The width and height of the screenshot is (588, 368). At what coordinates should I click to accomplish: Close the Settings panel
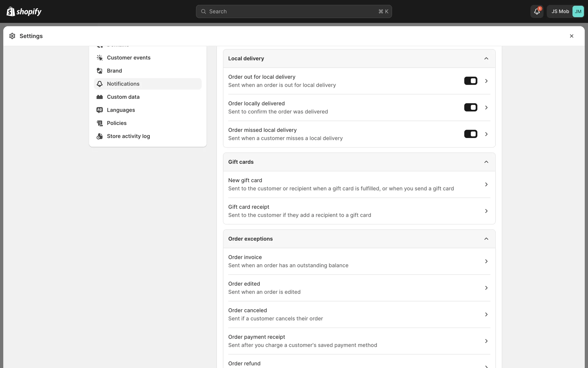tap(571, 36)
